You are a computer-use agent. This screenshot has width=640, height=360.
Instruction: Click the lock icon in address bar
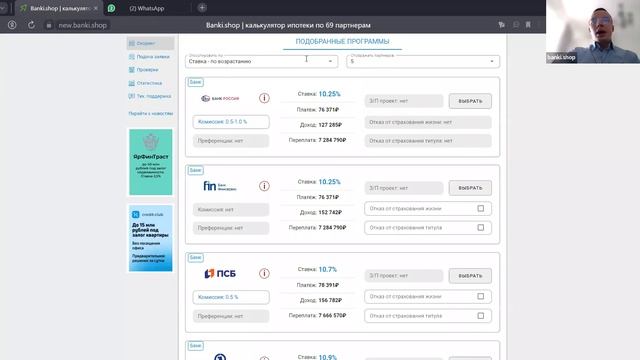coord(49,25)
